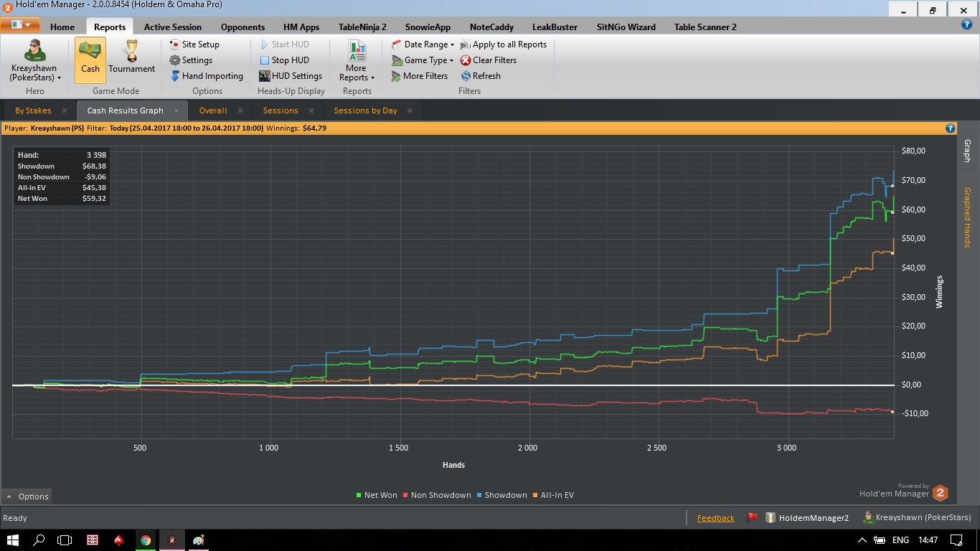The image size is (980, 551).
Task: Open Google Chrome from the taskbar
Action: (146, 540)
